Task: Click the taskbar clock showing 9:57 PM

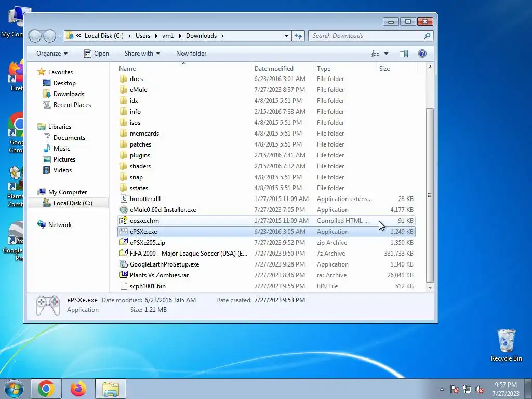Action: [x=506, y=389]
